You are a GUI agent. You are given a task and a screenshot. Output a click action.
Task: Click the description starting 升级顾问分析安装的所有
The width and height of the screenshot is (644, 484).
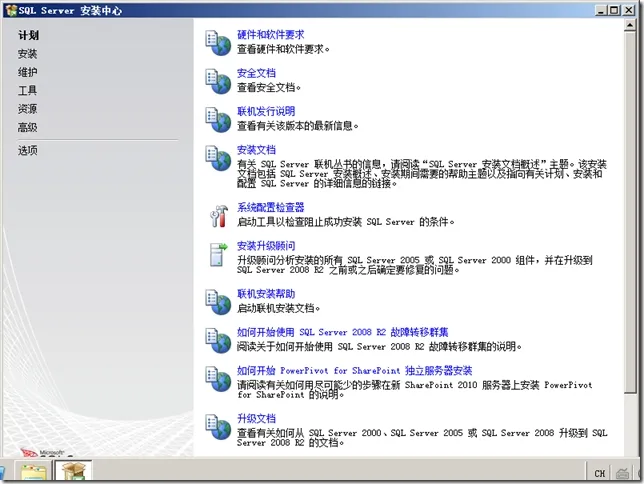pyautogui.click(x=415, y=265)
